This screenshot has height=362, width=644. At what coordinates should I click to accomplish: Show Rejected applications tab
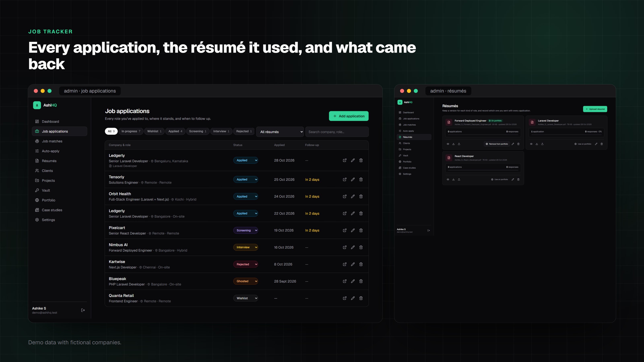[244, 131]
